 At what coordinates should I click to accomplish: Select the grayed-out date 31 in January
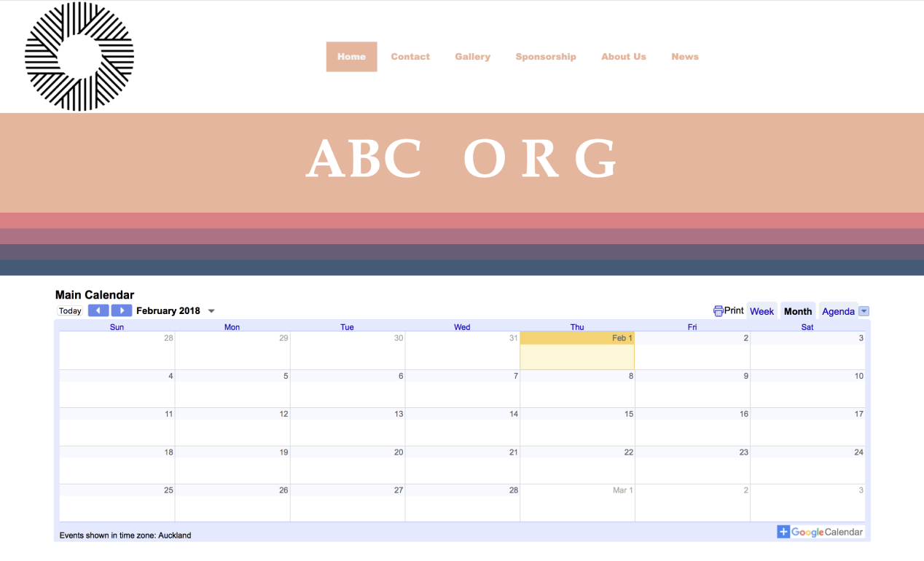[x=514, y=338]
